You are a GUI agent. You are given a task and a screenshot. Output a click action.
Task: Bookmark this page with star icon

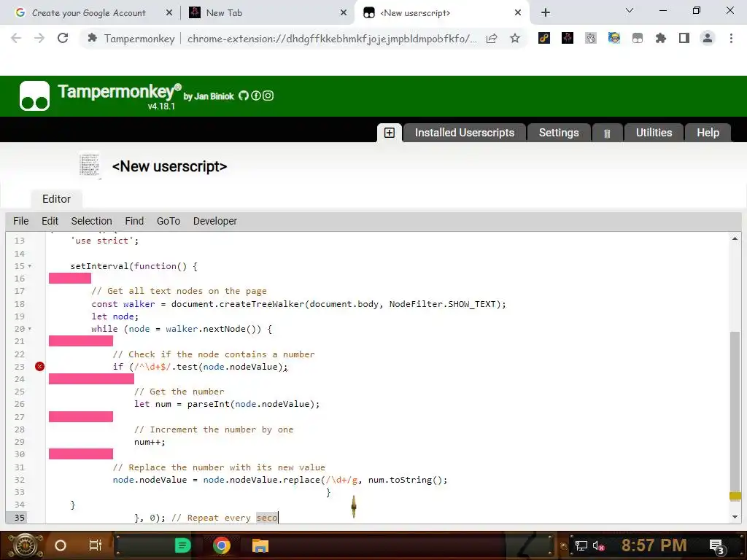click(x=514, y=38)
